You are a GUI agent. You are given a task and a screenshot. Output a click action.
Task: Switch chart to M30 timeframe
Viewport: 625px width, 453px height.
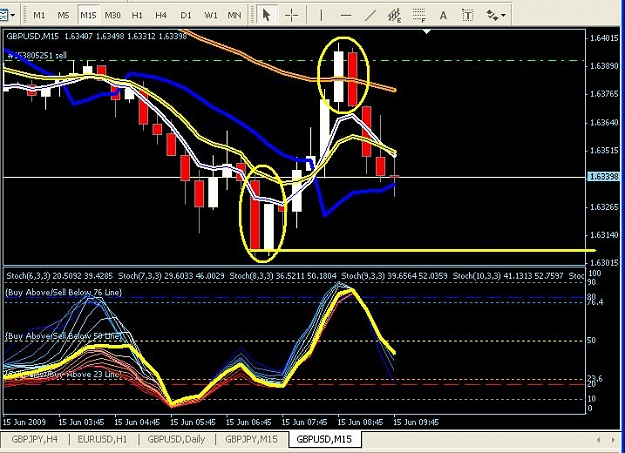pyautogui.click(x=112, y=16)
